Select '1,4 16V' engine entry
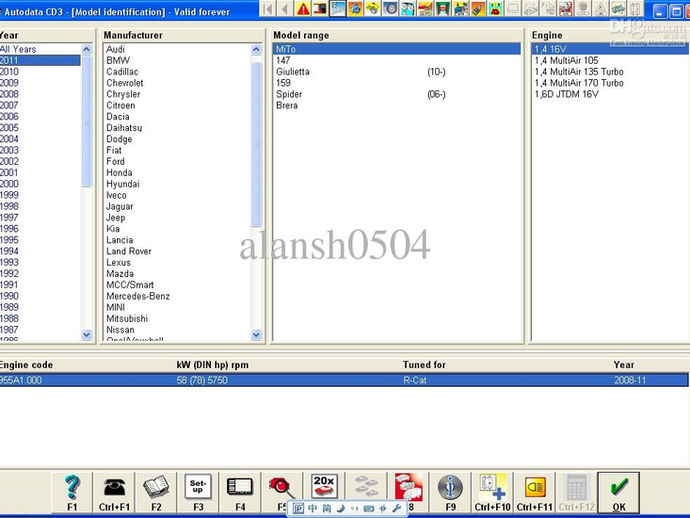 click(x=611, y=49)
